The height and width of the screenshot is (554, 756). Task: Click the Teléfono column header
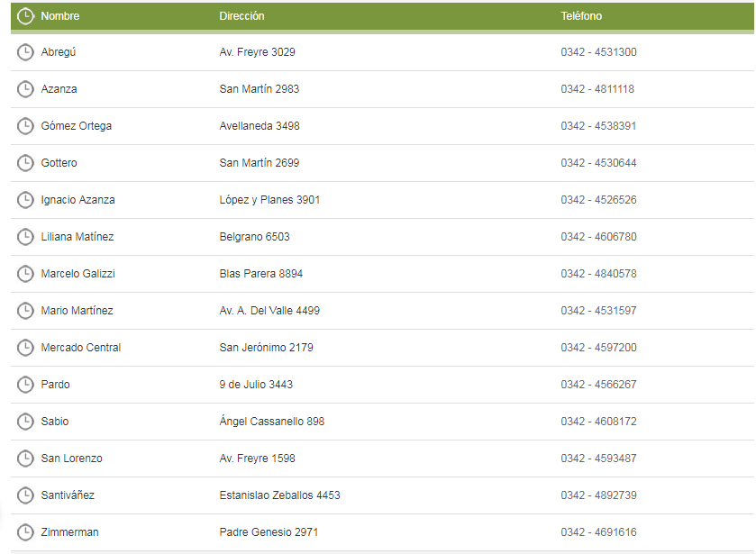coord(581,16)
